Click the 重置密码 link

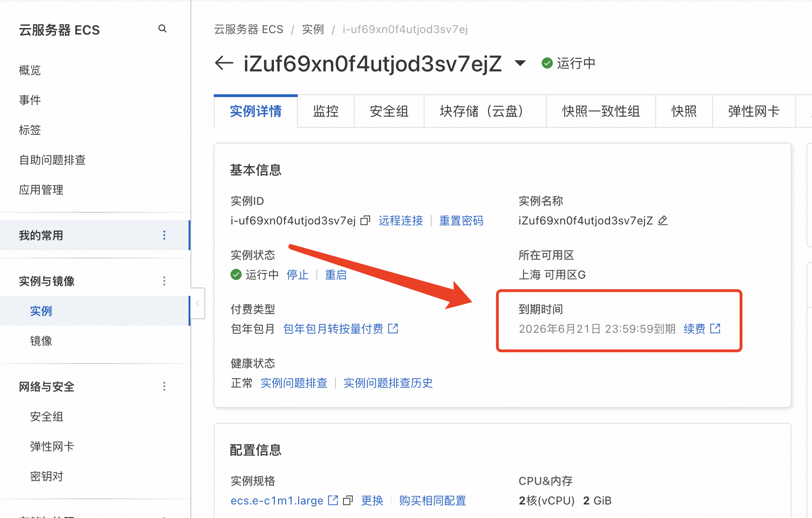pyautogui.click(x=462, y=220)
